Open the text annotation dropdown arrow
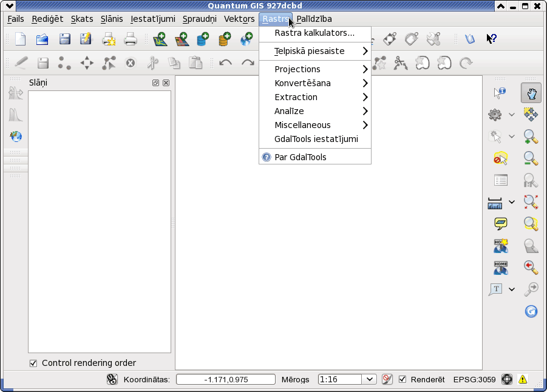This screenshot has width=547, height=392. pyautogui.click(x=511, y=289)
